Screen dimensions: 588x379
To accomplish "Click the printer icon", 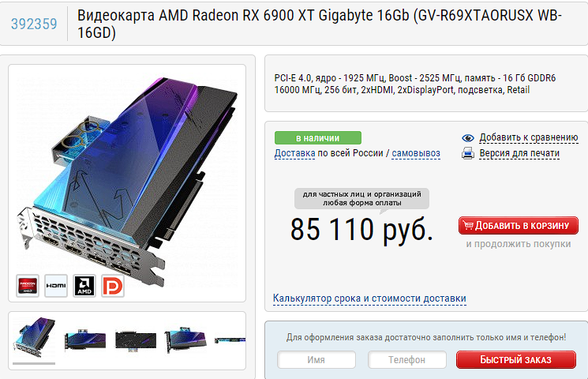I will click(x=467, y=153).
